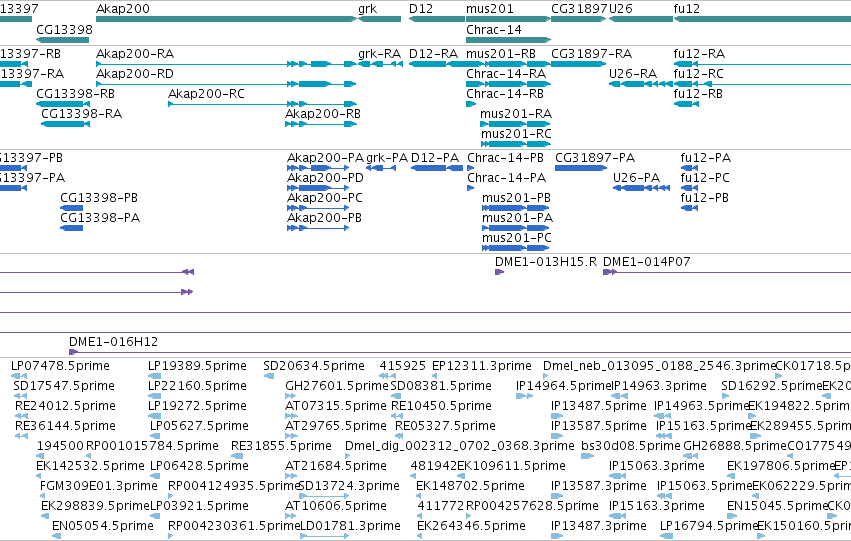The image size is (851, 541).
Task: Click the Akap200 gene glyph
Action: pyautogui.click(x=226, y=19)
